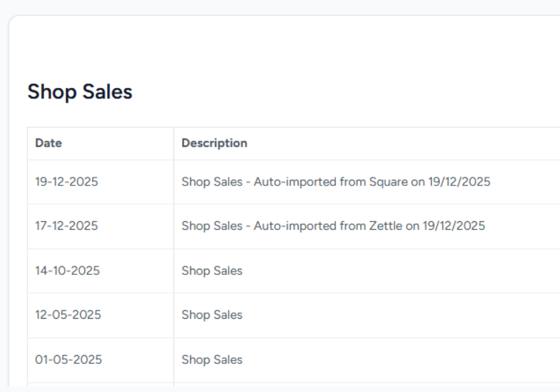Select the Description column header
Screen dimensions: 560x392
(214, 143)
